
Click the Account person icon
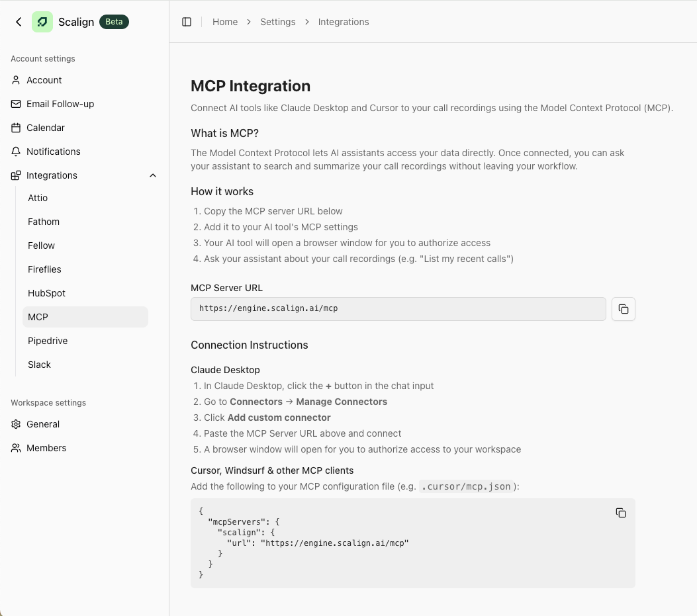pos(16,80)
